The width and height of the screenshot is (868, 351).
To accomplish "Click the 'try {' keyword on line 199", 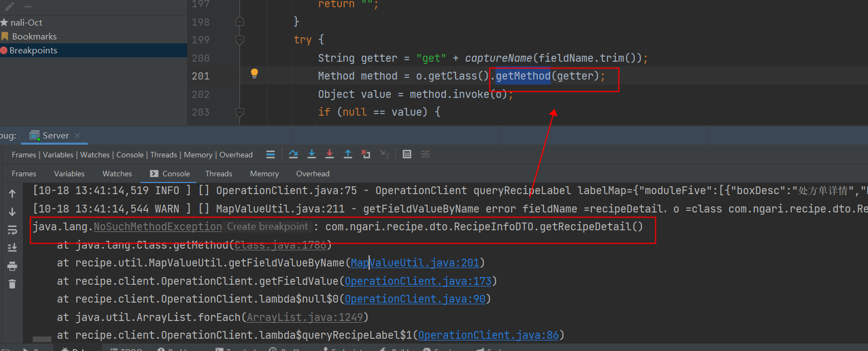I will 309,40.
